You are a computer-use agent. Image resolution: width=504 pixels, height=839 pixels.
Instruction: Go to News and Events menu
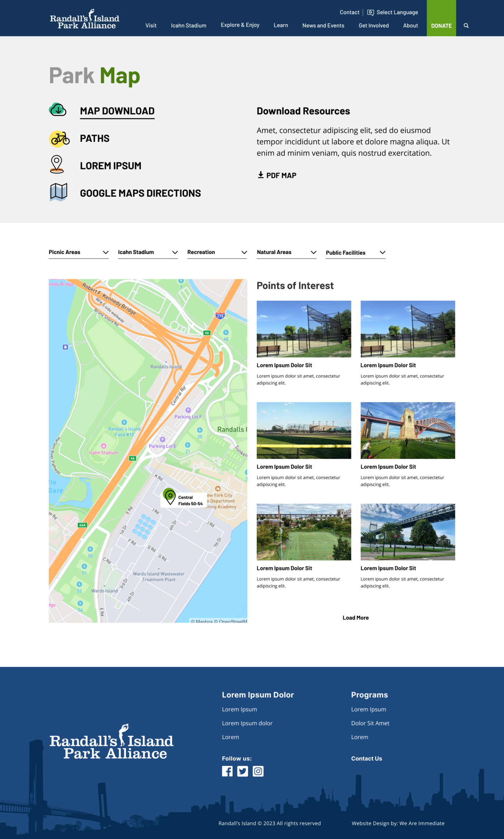[323, 26]
